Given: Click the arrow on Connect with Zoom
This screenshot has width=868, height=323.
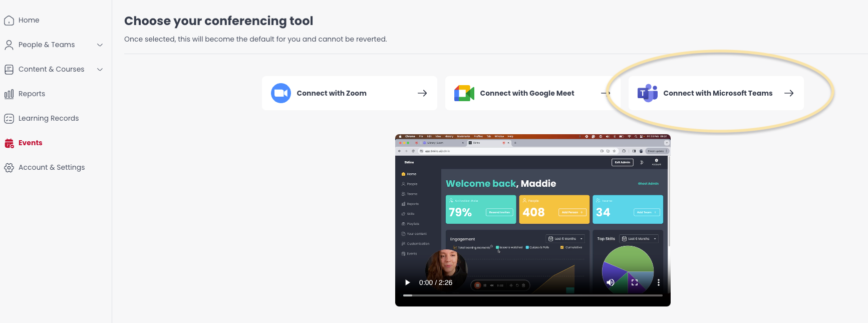Looking at the screenshot, I should pyautogui.click(x=422, y=93).
